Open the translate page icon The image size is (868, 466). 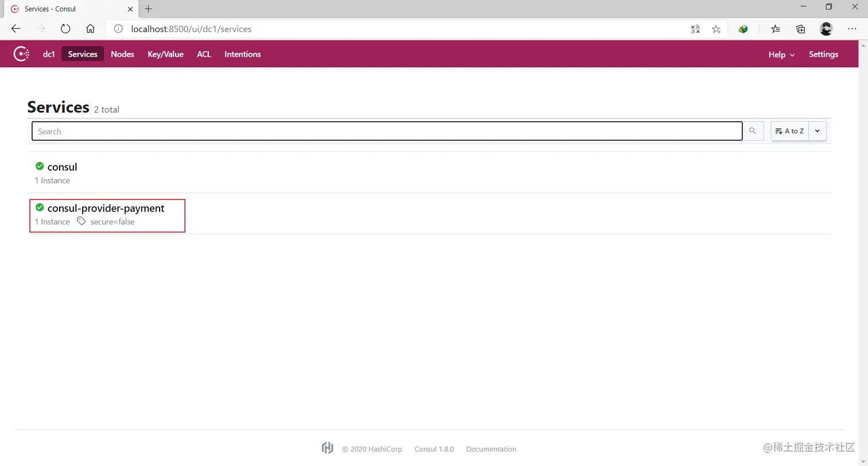695,29
